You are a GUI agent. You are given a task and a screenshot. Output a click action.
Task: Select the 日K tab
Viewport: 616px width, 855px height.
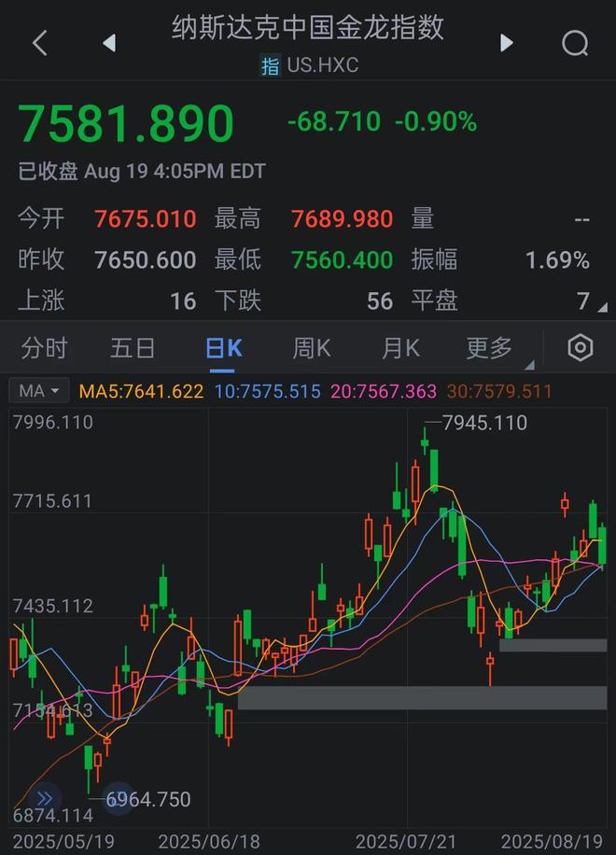pos(223,348)
